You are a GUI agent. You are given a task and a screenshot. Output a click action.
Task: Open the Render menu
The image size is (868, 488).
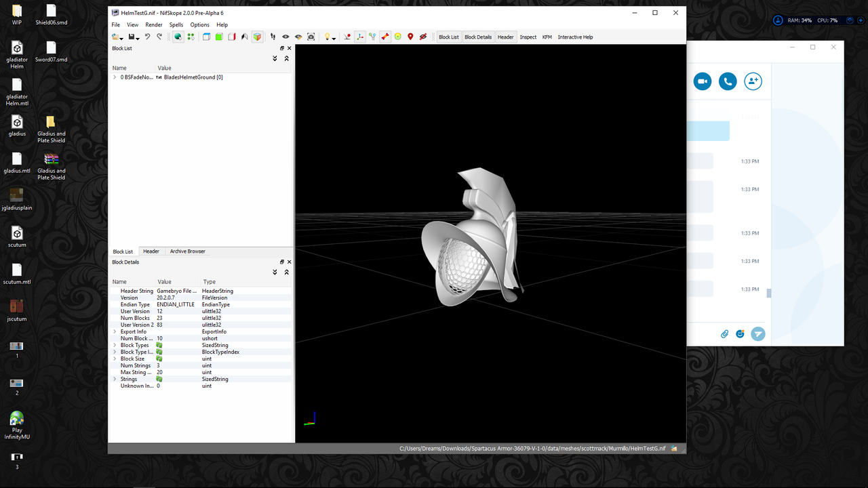click(154, 24)
